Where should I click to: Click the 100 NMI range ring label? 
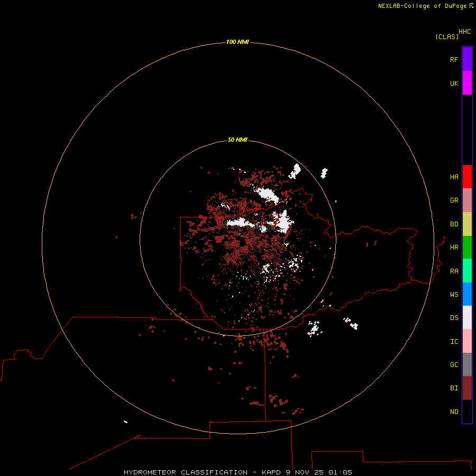tap(237, 42)
